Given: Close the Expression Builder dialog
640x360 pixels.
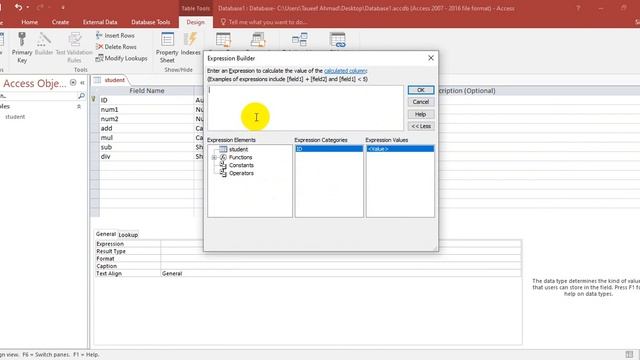Looking at the screenshot, I should click(x=431, y=58).
